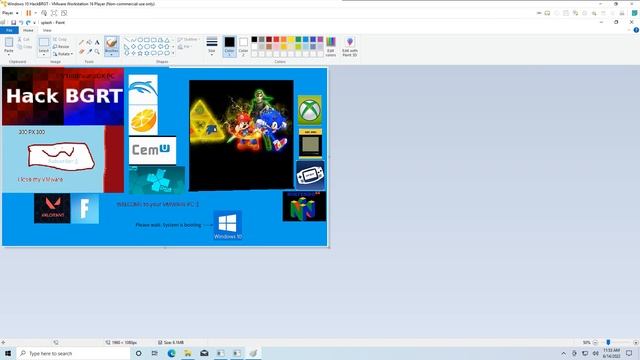Image resolution: width=640 pixels, height=360 pixels.
Task: Click the Undo arrow in Quick Access
Action: point(21,22)
